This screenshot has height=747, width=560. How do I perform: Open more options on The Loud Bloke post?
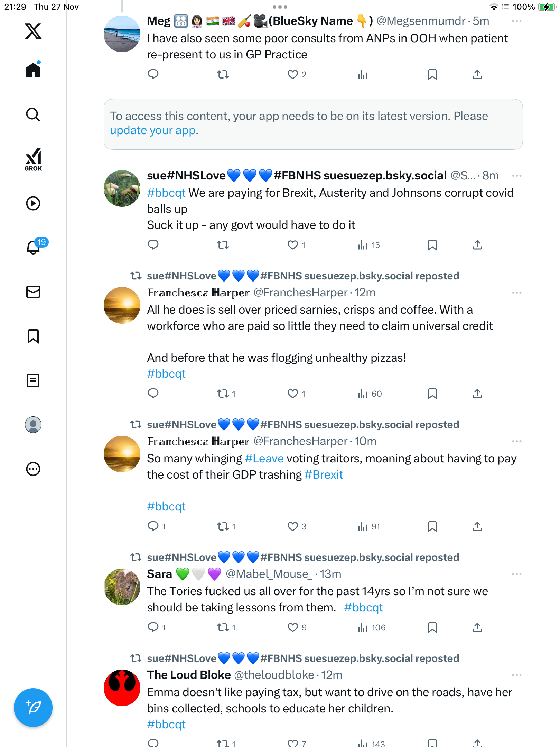pos(516,675)
